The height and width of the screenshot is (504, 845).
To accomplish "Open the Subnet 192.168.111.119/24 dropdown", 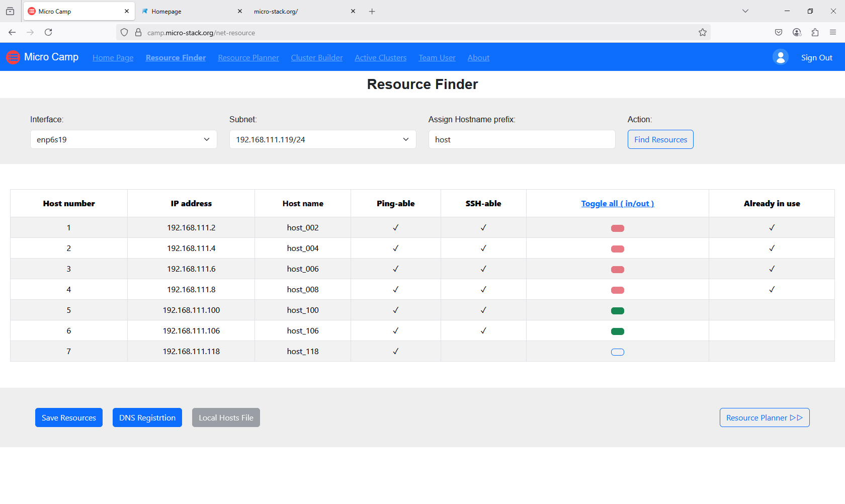I will (x=323, y=139).
